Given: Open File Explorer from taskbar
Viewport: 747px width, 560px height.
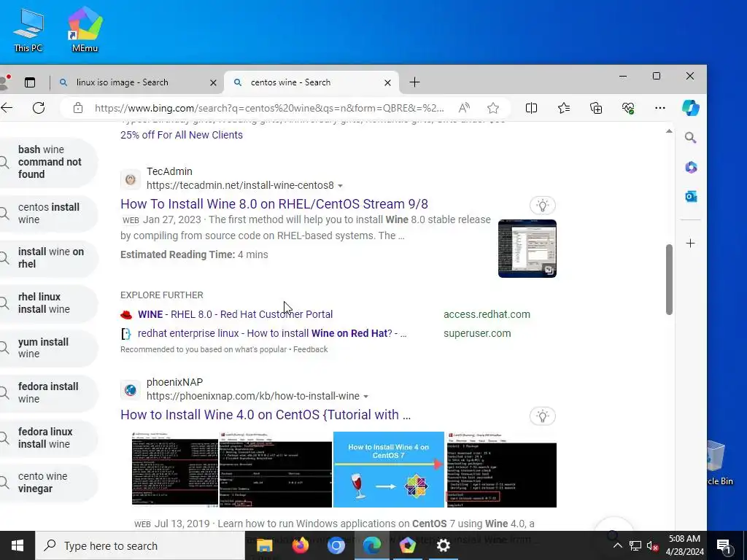Looking at the screenshot, I should (264, 545).
